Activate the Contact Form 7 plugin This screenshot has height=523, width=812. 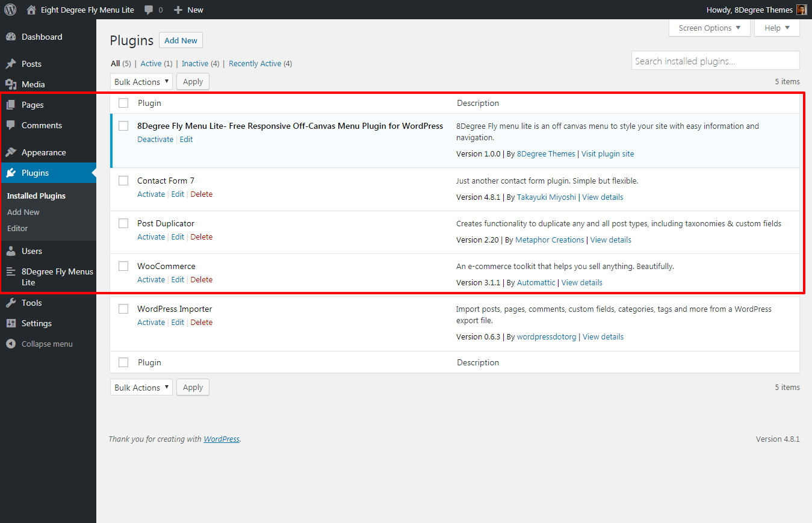click(x=151, y=194)
